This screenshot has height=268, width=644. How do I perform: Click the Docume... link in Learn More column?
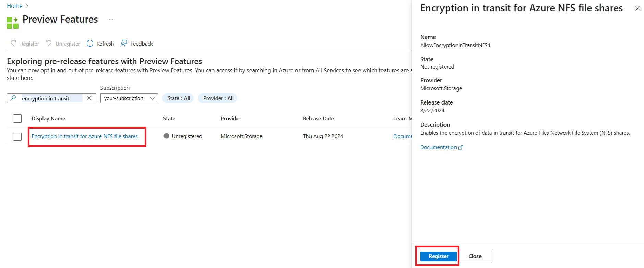tap(403, 136)
